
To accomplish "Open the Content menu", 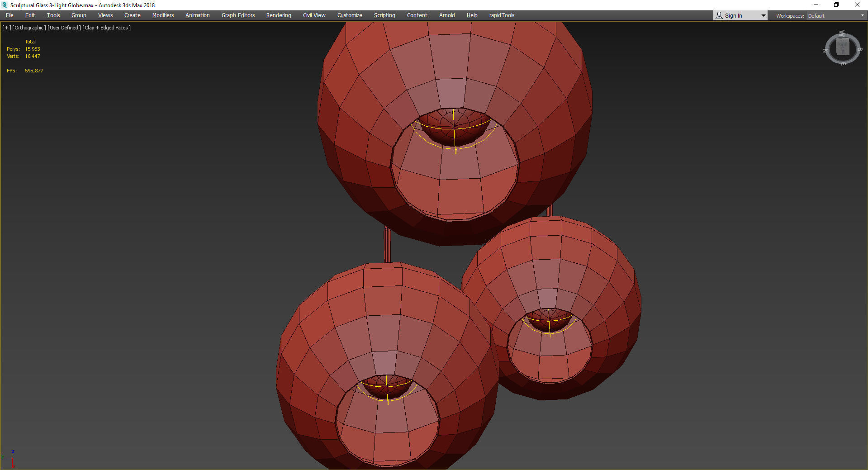I will pyautogui.click(x=417, y=15).
